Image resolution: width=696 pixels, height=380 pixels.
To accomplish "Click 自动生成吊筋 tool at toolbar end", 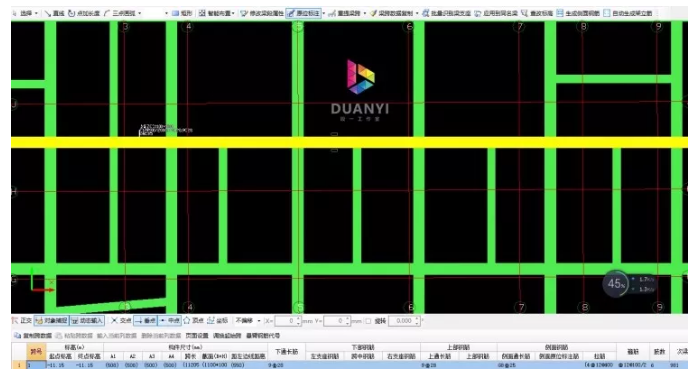I will pyautogui.click(x=628, y=13).
